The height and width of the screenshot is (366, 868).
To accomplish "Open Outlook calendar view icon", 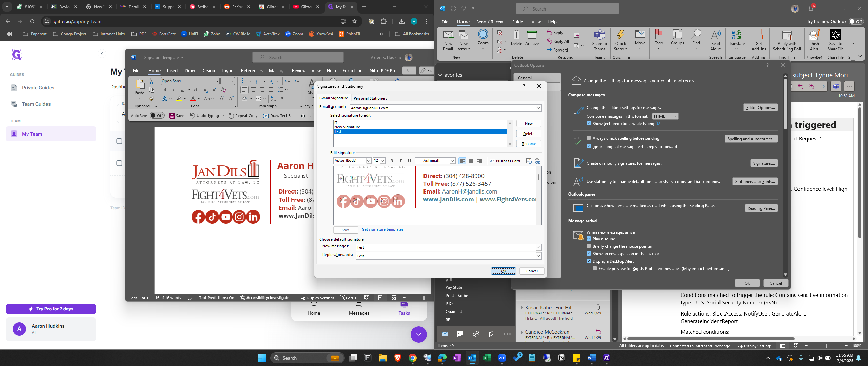I will [x=460, y=334].
